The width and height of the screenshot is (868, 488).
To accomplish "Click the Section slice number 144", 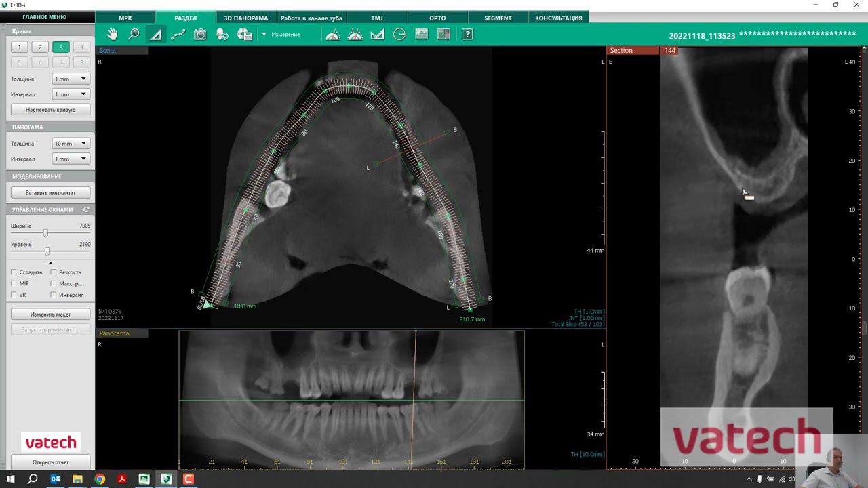I will pyautogui.click(x=670, y=51).
